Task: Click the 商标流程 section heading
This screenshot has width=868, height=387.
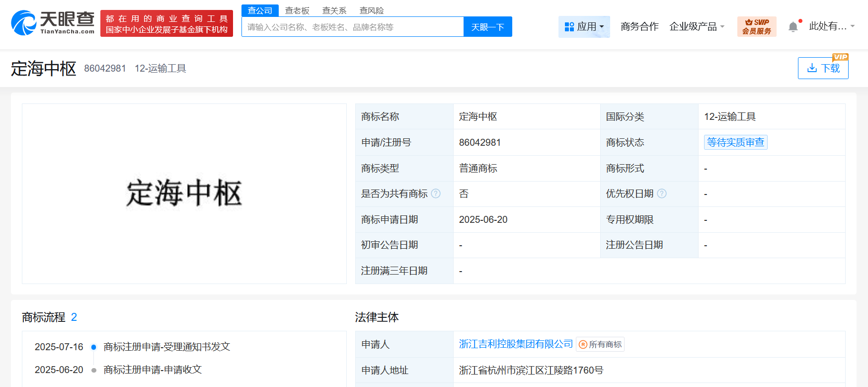Action: [x=44, y=317]
